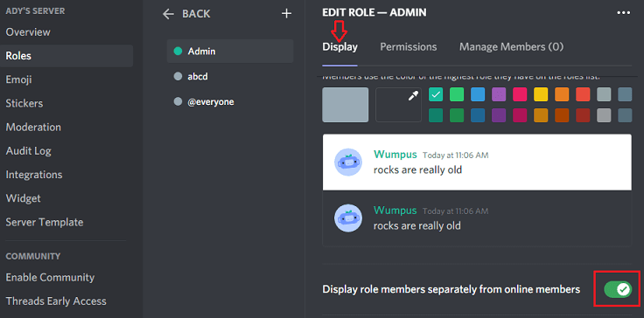Click the plus icon to create a role
Screen dimensions: 644x318
pyautogui.click(x=286, y=13)
